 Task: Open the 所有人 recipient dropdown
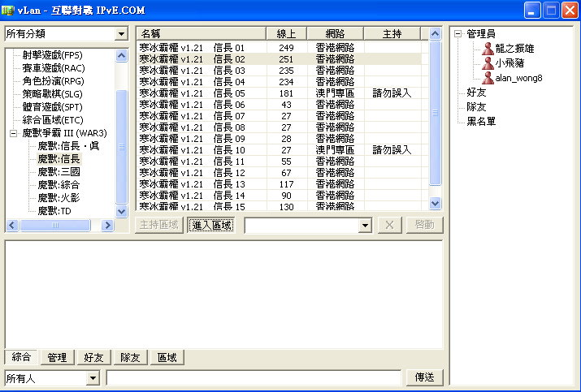point(93,378)
